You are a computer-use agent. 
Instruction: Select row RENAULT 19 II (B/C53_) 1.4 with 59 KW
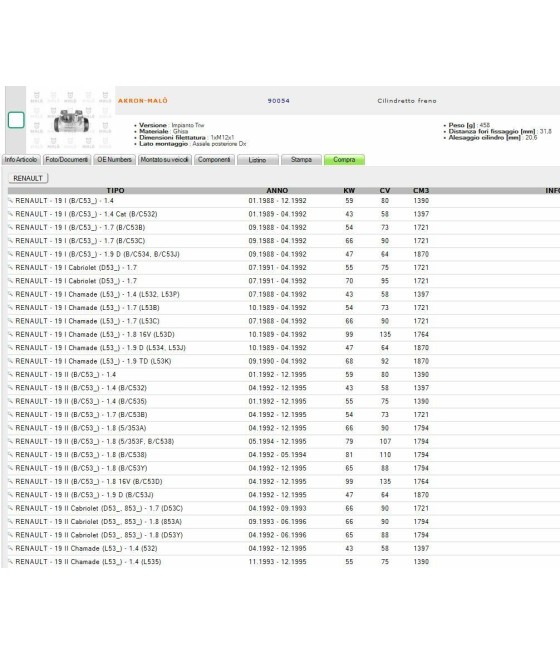click(x=284, y=374)
